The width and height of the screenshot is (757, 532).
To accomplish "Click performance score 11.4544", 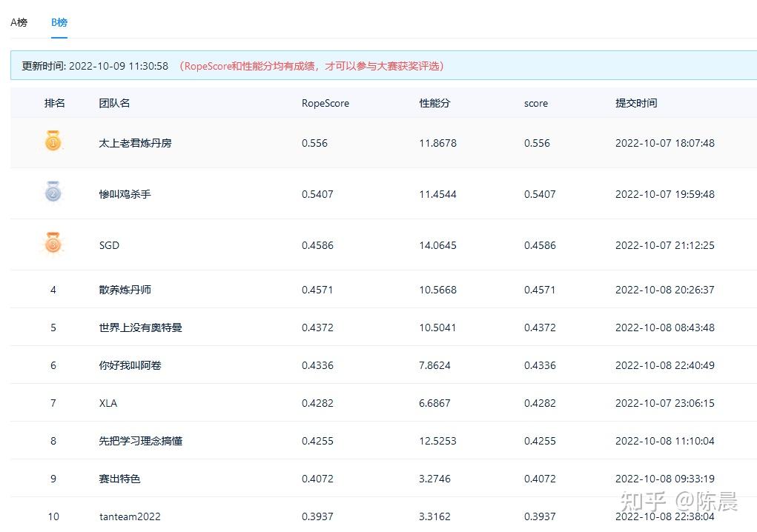I will 438,194.
